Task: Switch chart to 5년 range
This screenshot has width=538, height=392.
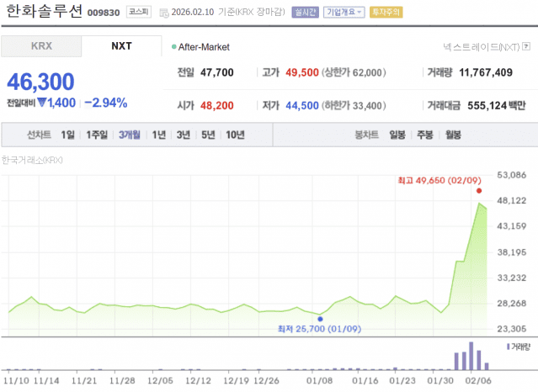Action: coord(207,135)
